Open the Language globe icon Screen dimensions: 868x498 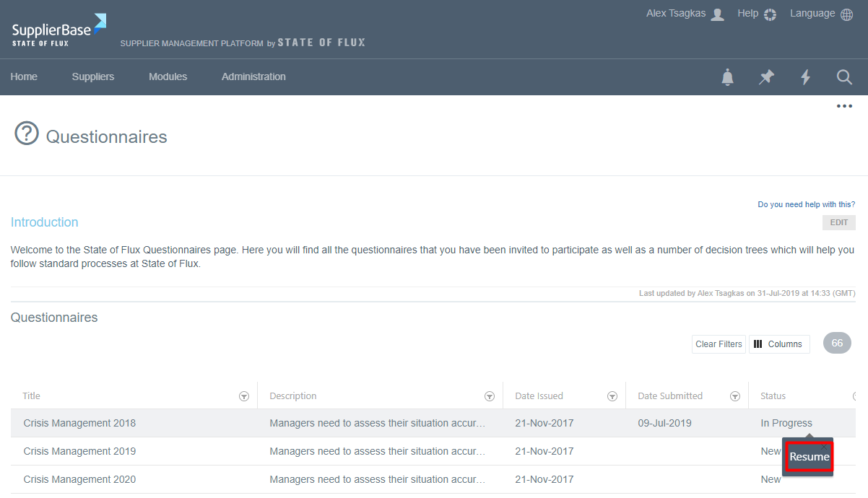(x=846, y=14)
